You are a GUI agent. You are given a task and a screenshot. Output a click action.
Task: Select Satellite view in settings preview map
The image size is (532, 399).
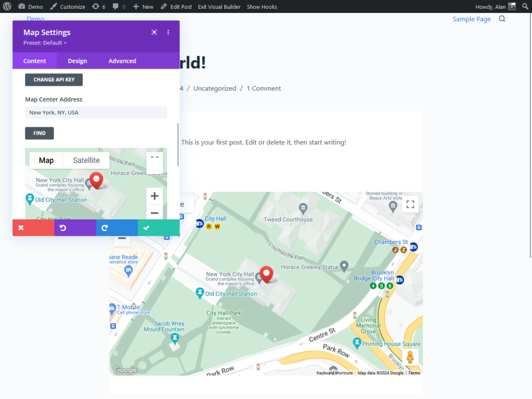[x=86, y=160]
